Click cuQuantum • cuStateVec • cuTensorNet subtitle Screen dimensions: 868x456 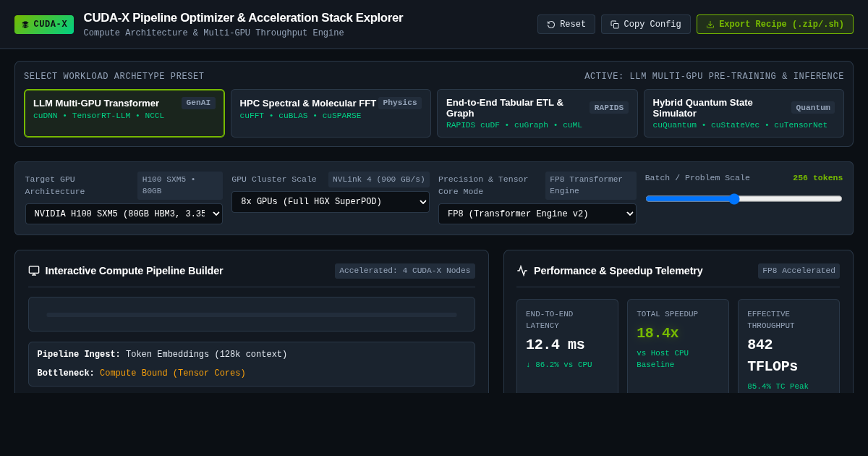(x=740, y=125)
